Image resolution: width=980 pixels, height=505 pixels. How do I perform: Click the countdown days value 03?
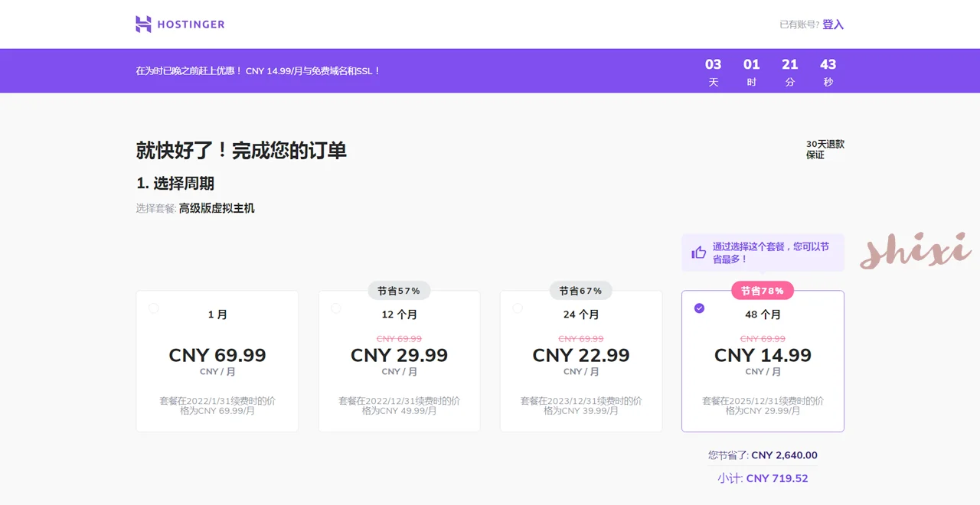tap(714, 64)
